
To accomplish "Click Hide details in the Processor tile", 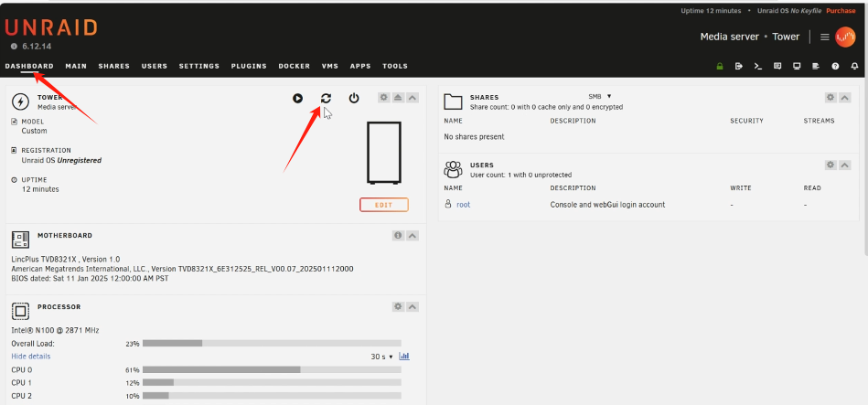I will coord(31,357).
